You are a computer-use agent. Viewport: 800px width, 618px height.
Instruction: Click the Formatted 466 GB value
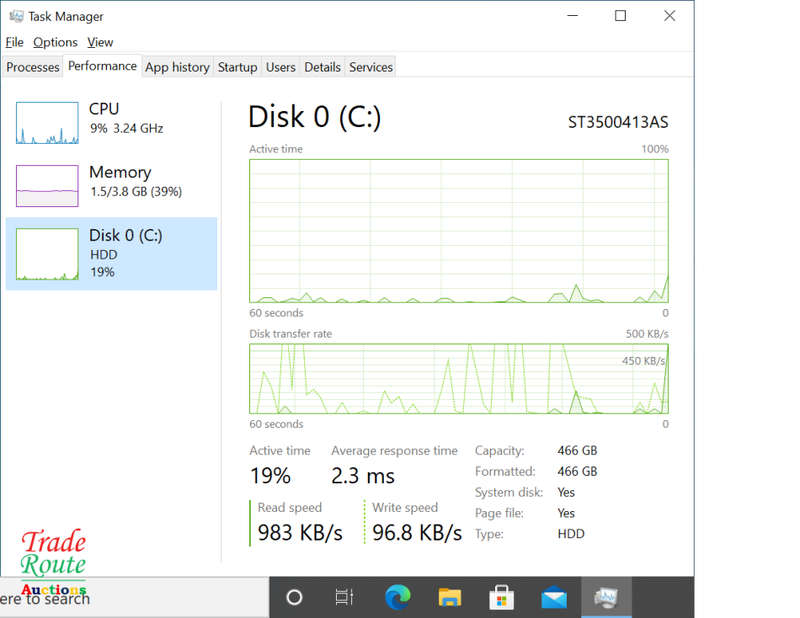[577, 472]
